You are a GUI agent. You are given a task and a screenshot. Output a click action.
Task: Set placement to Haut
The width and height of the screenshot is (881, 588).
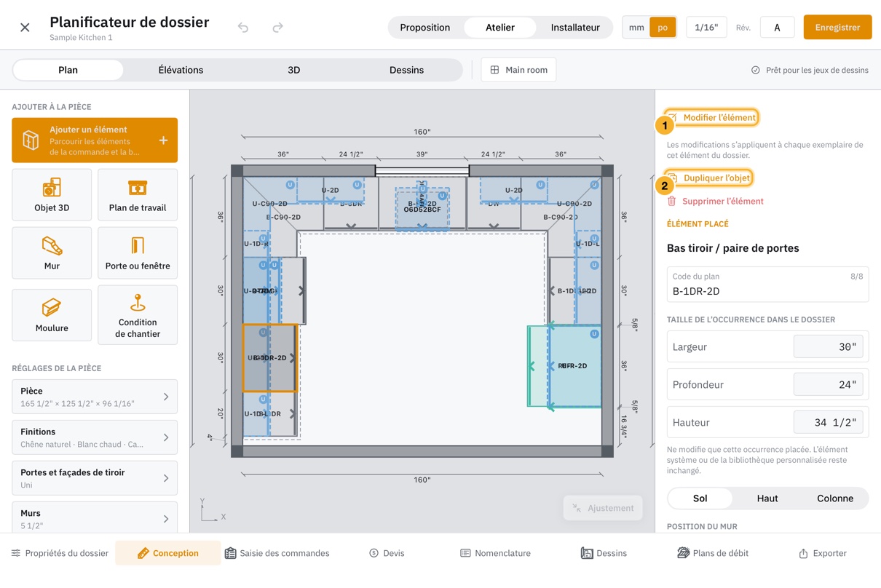[767, 498]
